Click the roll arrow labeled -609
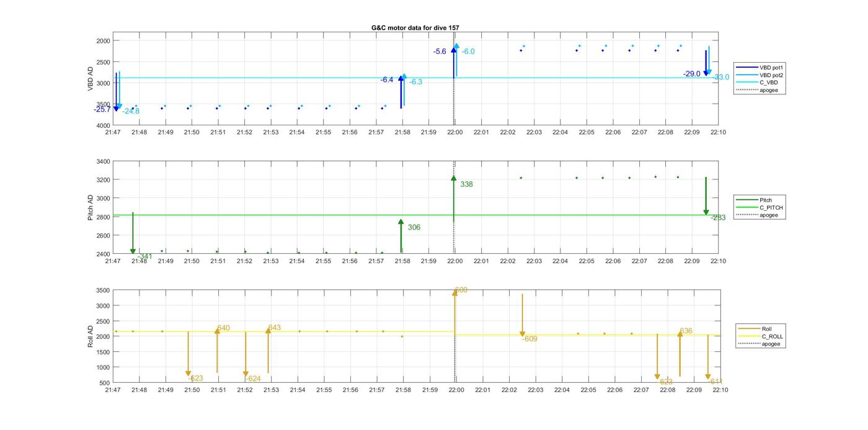This screenshot has height=430, width=868. (523, 316)
